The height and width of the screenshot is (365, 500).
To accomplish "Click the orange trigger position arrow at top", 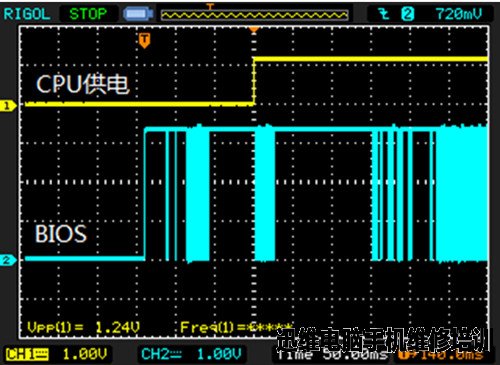I will point(254,30).
